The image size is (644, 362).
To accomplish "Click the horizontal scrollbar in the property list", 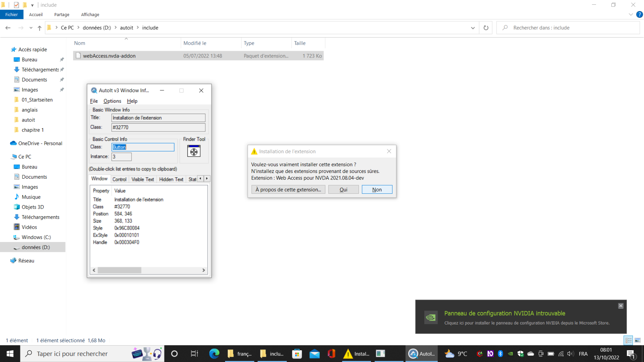I will (119, 270).
